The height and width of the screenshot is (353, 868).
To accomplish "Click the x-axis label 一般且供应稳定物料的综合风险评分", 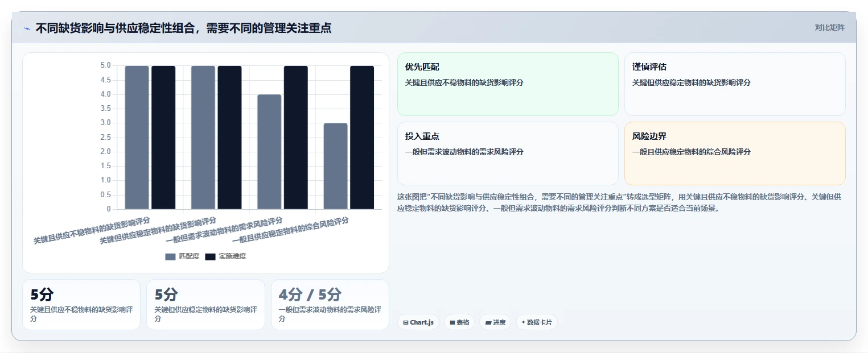I will coord(290,230).
